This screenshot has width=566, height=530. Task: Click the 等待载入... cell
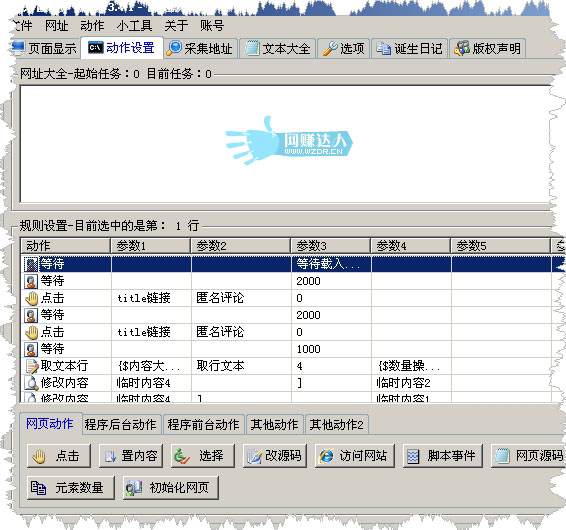tap(331, 264)
